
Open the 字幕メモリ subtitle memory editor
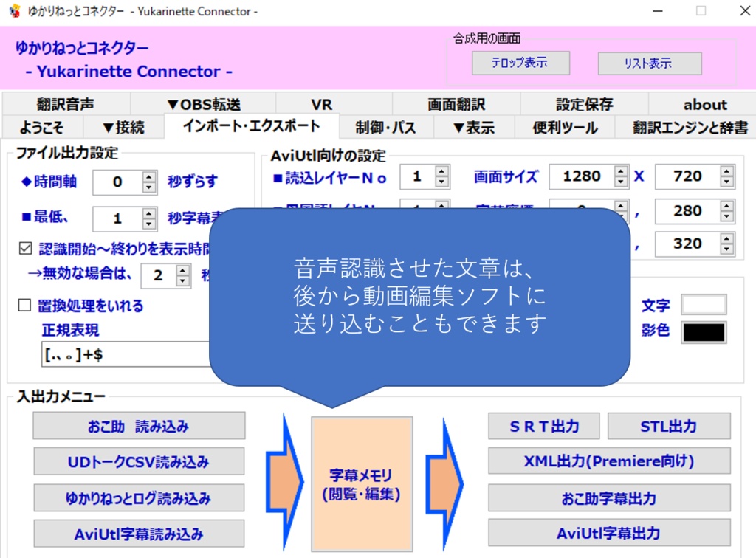tap(361, 483)
